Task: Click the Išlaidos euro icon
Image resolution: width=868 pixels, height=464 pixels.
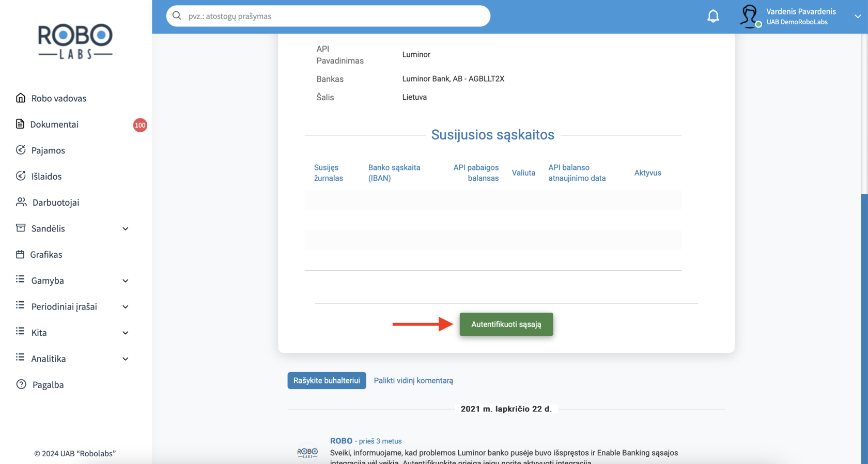Action: [21, 176]
